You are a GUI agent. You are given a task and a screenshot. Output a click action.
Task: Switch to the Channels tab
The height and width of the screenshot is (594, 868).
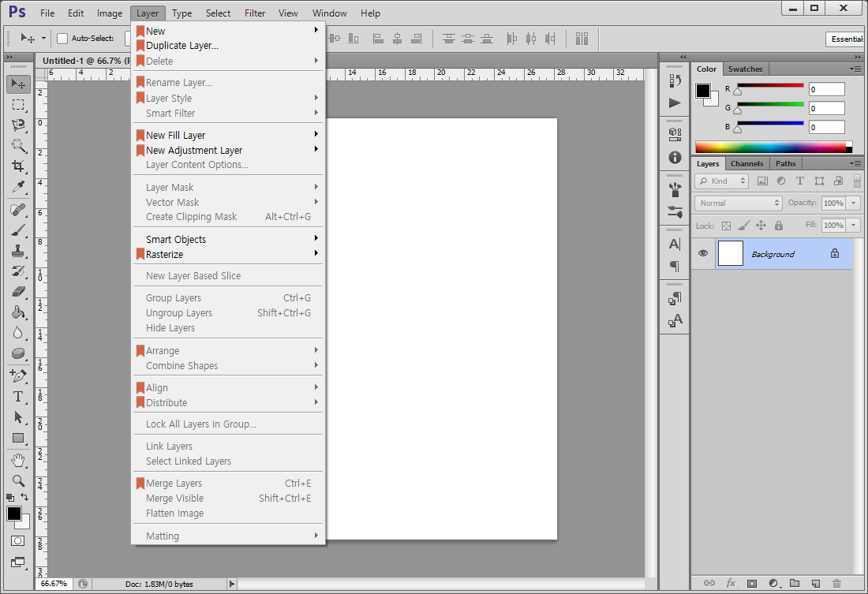click(x=746, y=163)
